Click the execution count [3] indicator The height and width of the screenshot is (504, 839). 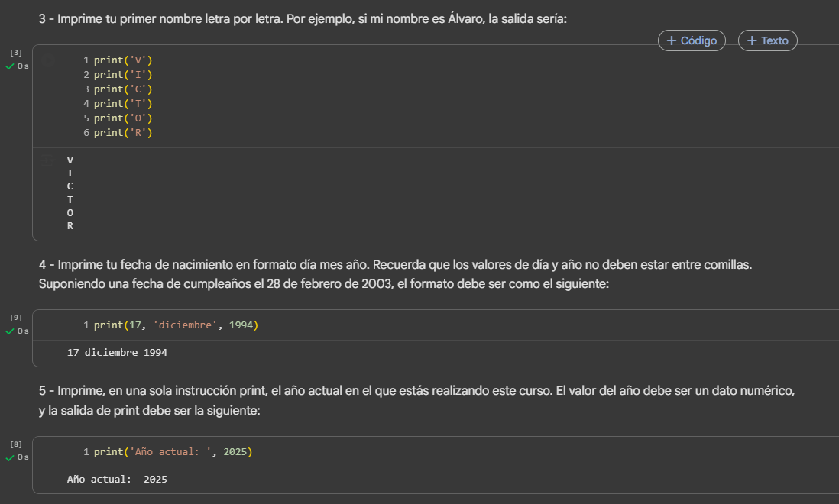tap(16, 53)
